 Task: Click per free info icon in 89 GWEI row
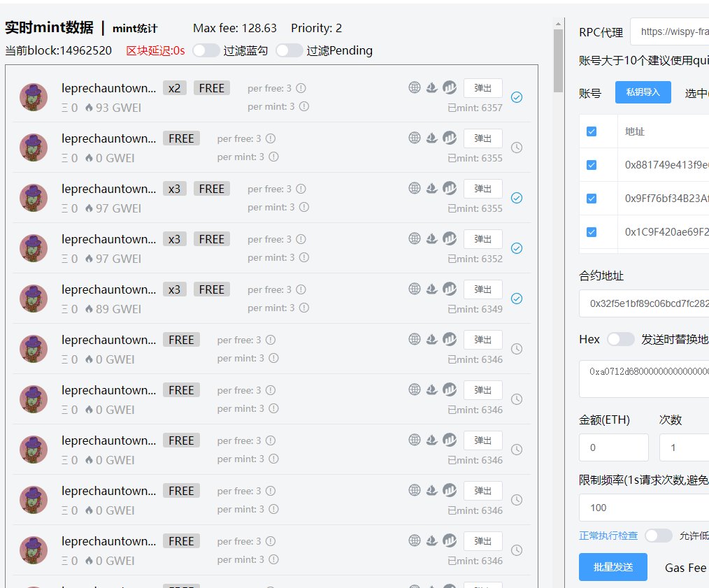[x=301, y=289]
